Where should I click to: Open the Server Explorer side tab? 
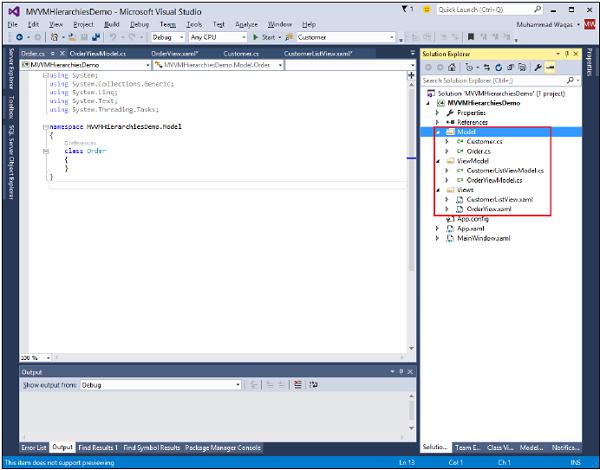11,69
